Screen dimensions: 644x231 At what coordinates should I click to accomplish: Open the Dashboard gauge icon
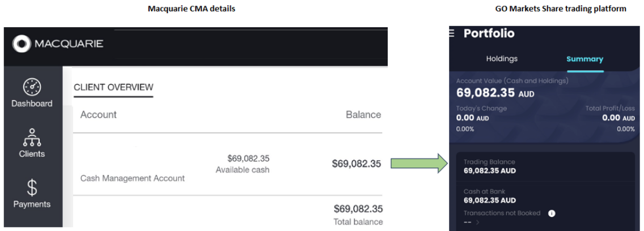(32, 87)
